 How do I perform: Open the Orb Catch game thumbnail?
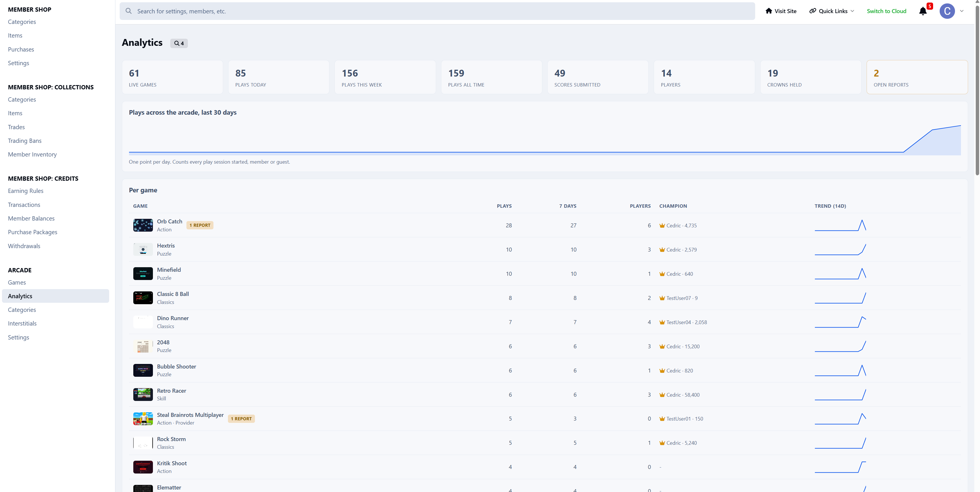pos(143,225)
